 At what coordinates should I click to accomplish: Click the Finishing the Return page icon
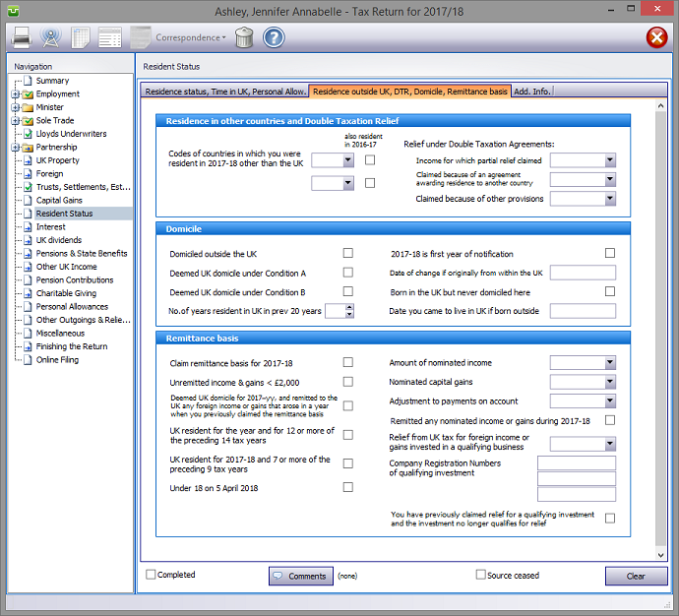(28, 346)
